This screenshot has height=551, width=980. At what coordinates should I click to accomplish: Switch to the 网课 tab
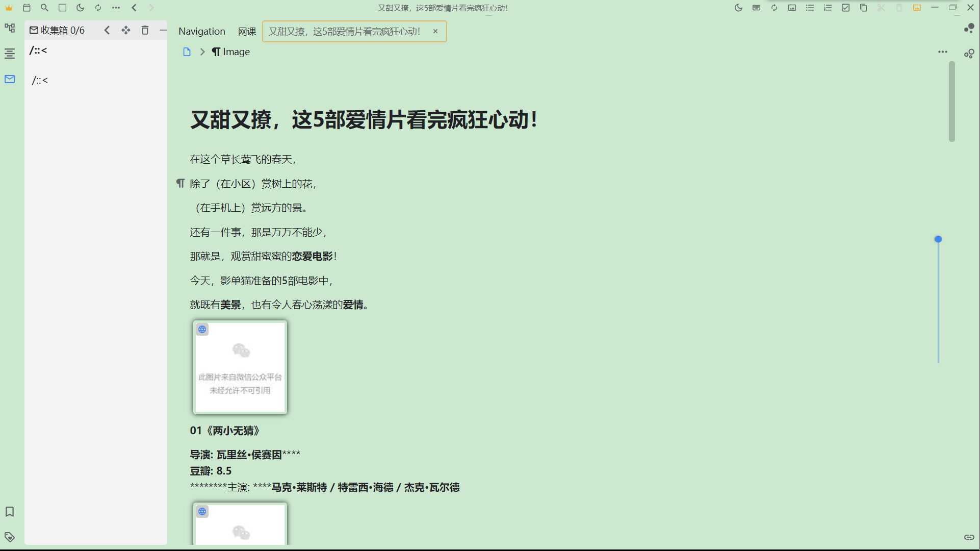[x=247, y=31]
